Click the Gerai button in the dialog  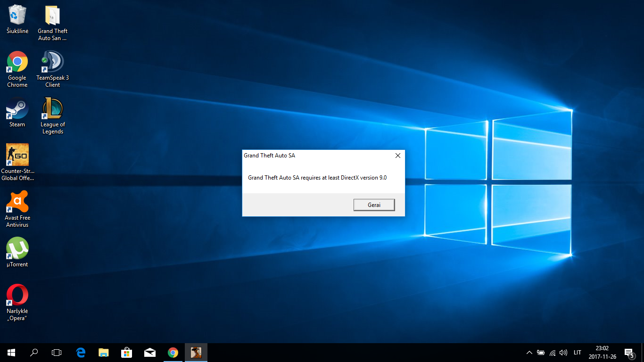(374, 205)
